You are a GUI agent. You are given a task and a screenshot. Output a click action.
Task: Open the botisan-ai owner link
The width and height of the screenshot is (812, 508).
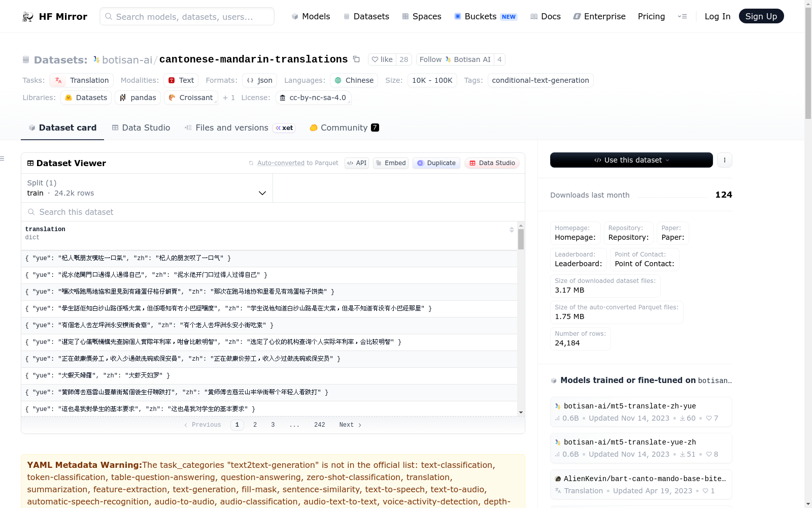click(127, 60)
